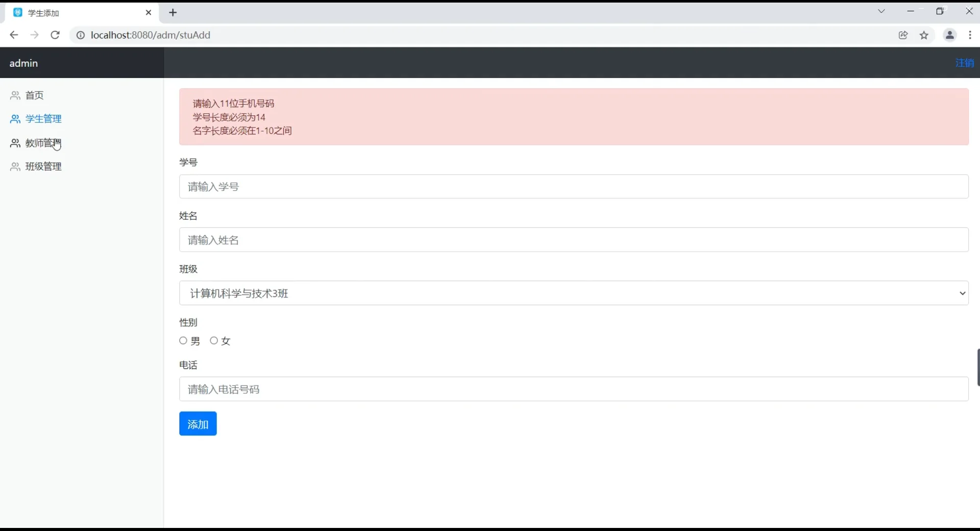This screenshot has width=980, height=531.
Task: Click the error message 请输入11位手机号码
Action: click(233, 103)
